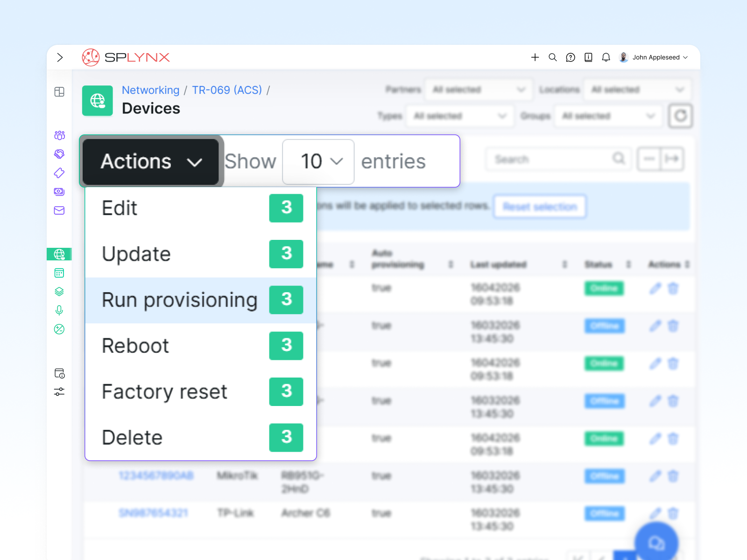Click the Reset selection button
The image size is (747, 560).
click(x=540, y=207)
